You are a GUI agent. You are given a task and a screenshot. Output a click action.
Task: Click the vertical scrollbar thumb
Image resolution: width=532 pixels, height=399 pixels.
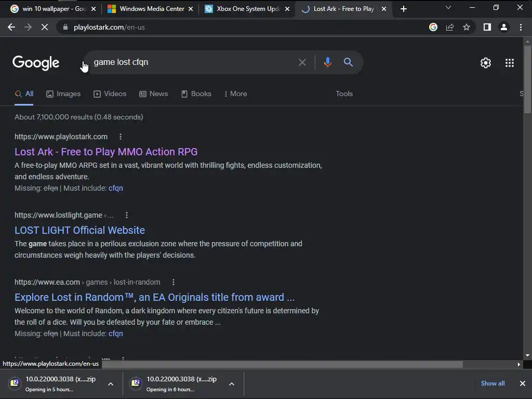click(527, 79)
